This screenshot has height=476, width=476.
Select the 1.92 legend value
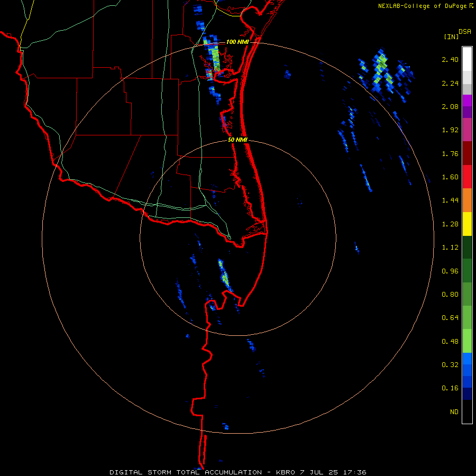[x=450, y=130]
